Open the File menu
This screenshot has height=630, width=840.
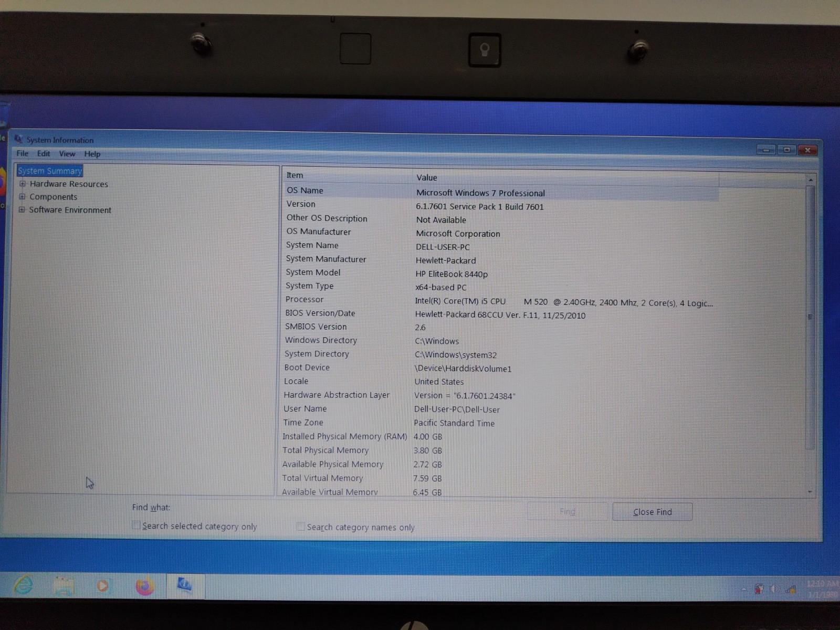[23, 153]
